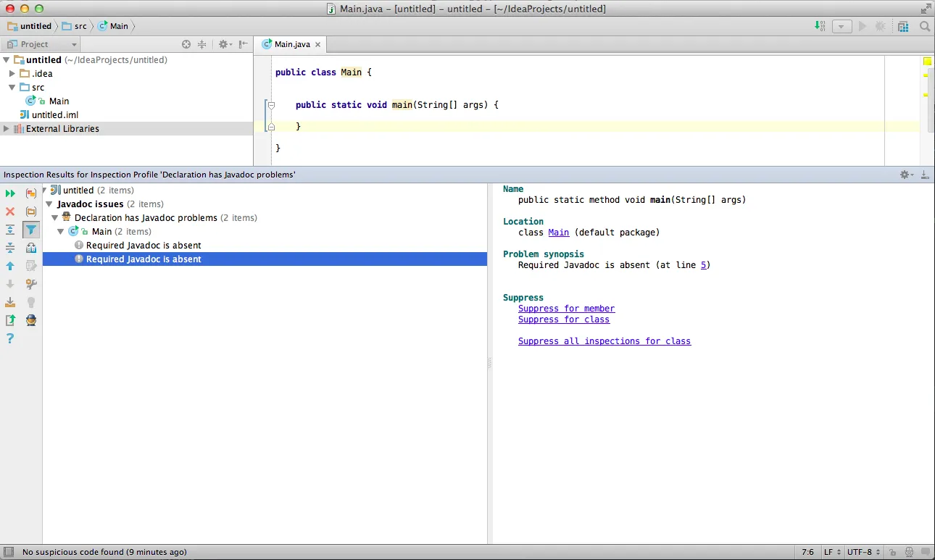Screen dimensions: 935x560
Task: Click the Hector inspector icon in status bar
Action: tap(909, 552)
